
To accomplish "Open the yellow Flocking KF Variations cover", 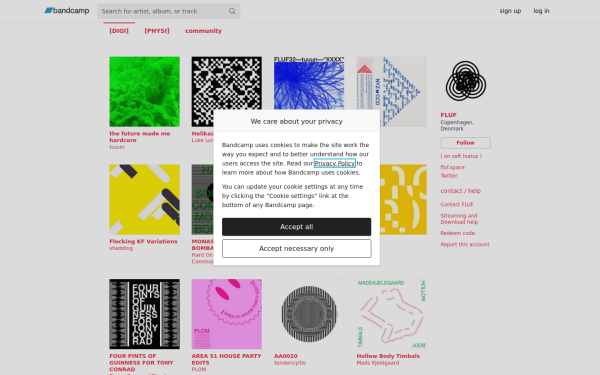I will [x=145, y=199].
